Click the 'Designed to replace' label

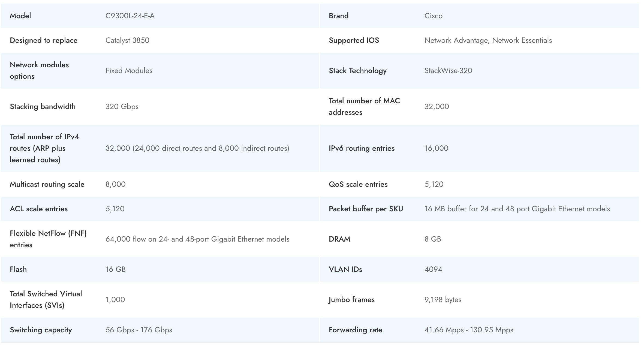tap(44, 40)
